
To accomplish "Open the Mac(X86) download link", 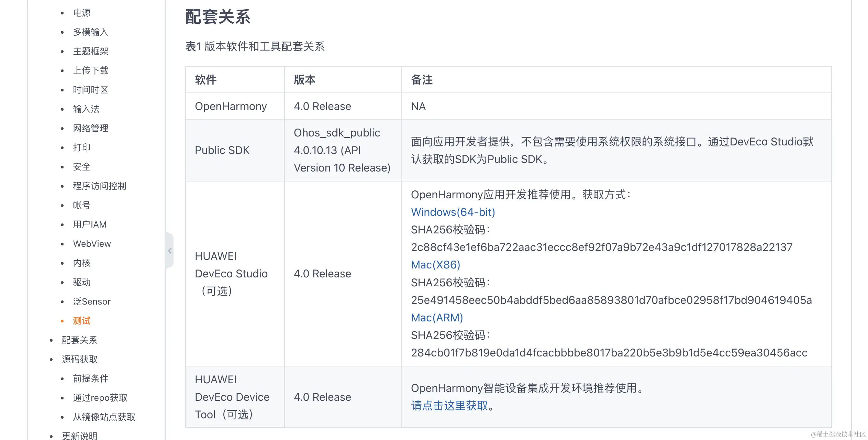I will coord(435,265).
